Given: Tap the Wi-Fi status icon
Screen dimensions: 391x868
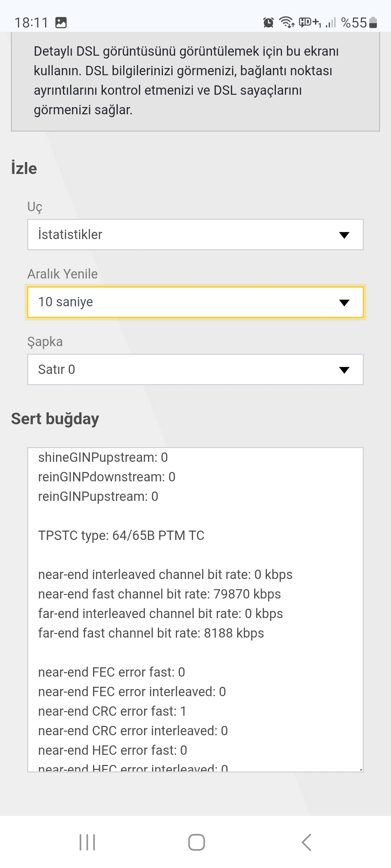Looking at the screenshot, I should [287, 22].
